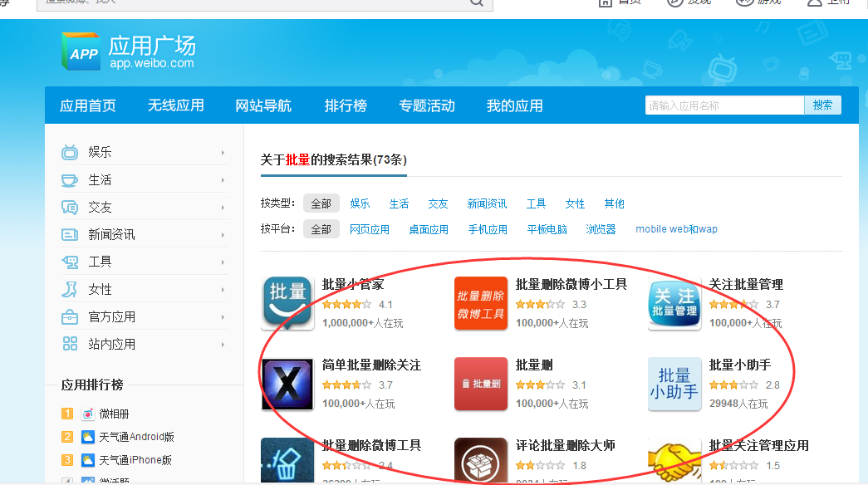Open the 批量小管家 title link
Screen dimensions: 868x485
(353, 285)
